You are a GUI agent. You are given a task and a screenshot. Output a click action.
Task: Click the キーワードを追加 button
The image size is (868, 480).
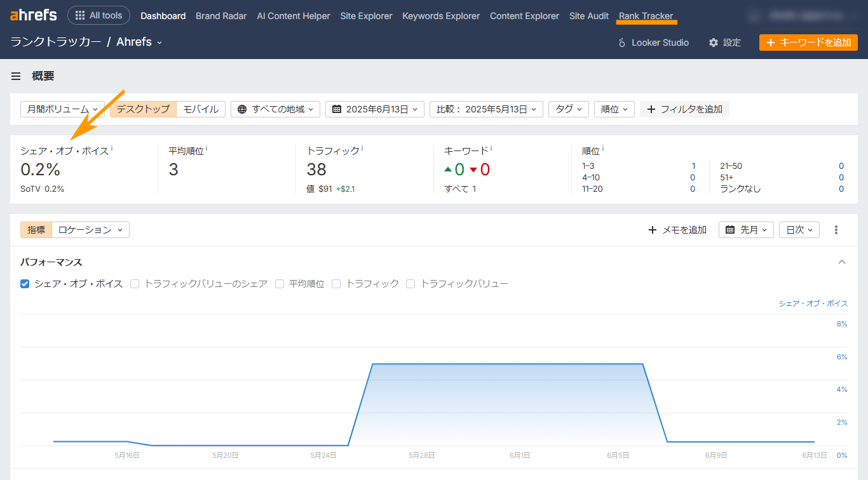808,43
